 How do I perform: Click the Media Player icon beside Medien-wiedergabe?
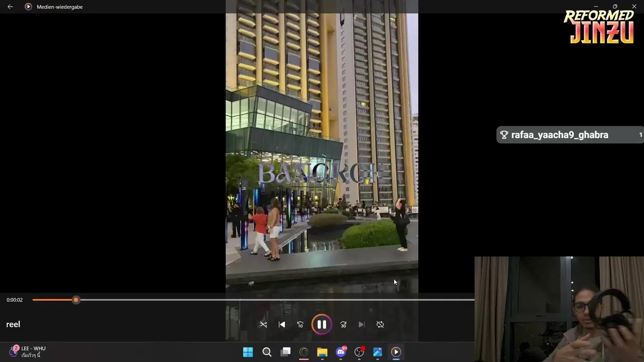(28, 7)
